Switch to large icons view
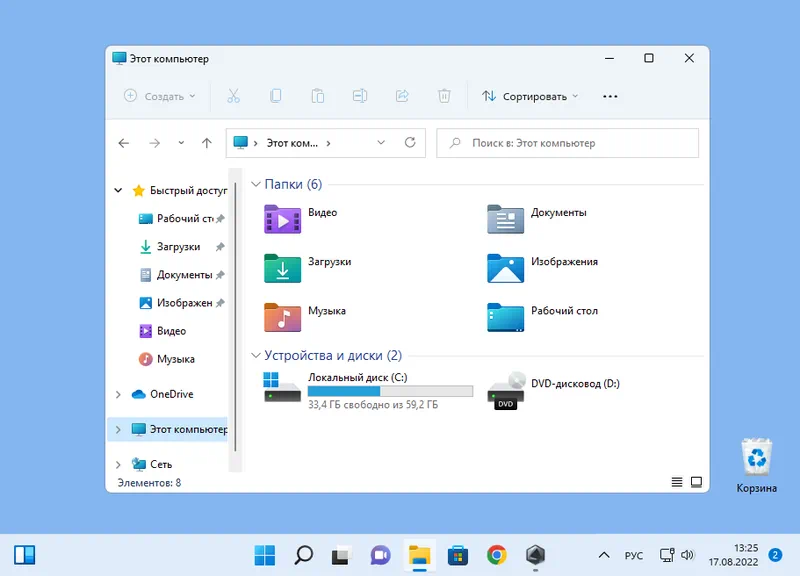Image resolution: width=800 pixels, height=576 pixels. point(696,482)
